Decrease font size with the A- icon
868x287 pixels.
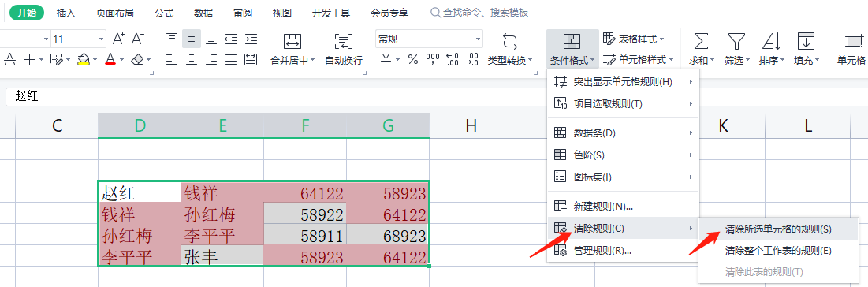(x=138, y=39)
